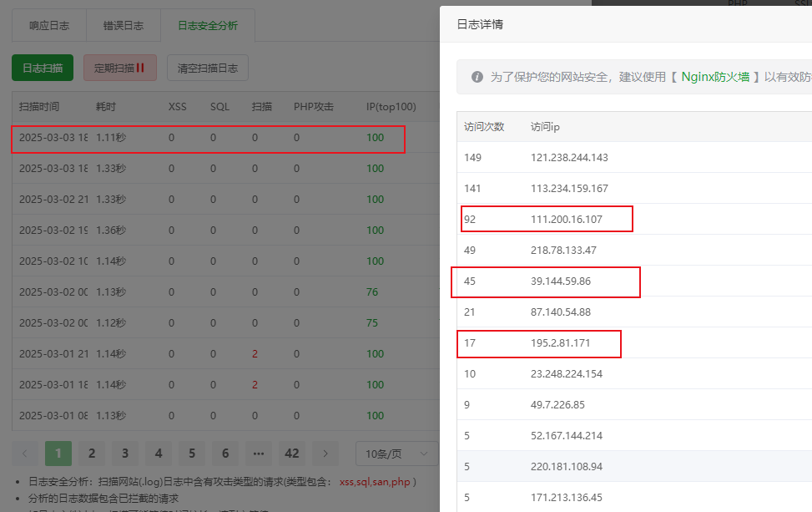The image size is (812, 512).
Task: Click the 访问ip column header
Action: [x=545, y=126]
